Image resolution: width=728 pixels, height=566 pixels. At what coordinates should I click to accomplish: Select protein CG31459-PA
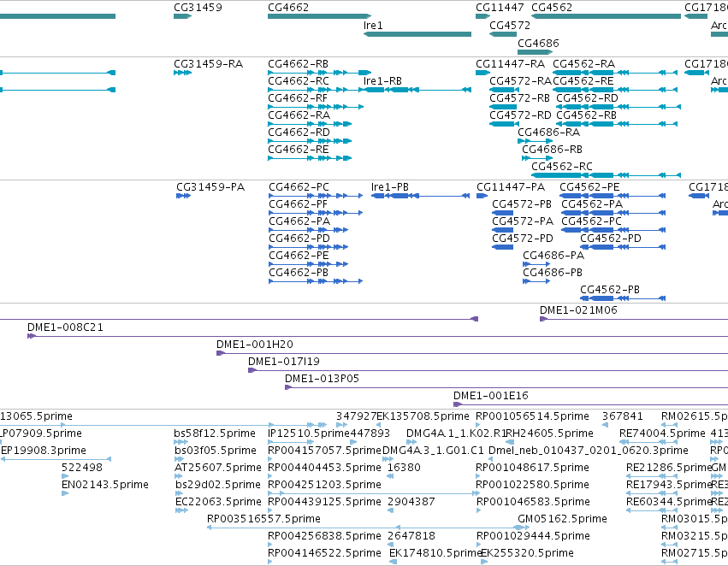(210, 187)
